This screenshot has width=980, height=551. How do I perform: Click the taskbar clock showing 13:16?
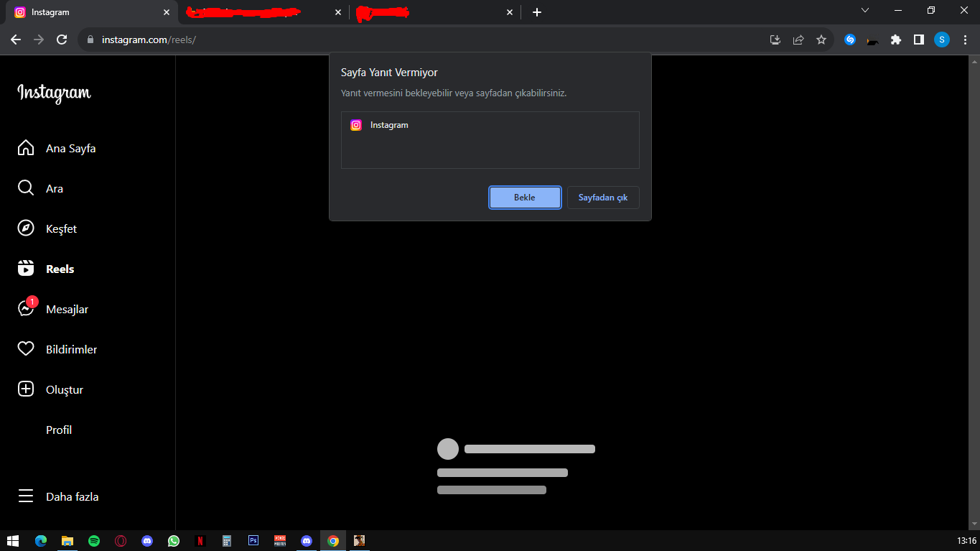coord(967,541)
